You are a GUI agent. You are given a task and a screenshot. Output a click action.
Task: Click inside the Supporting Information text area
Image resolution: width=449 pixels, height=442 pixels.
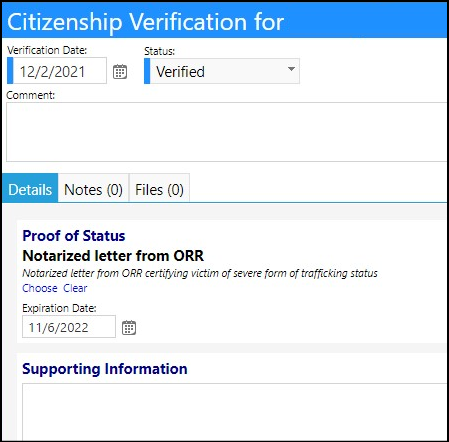click(x=235, y=412)
